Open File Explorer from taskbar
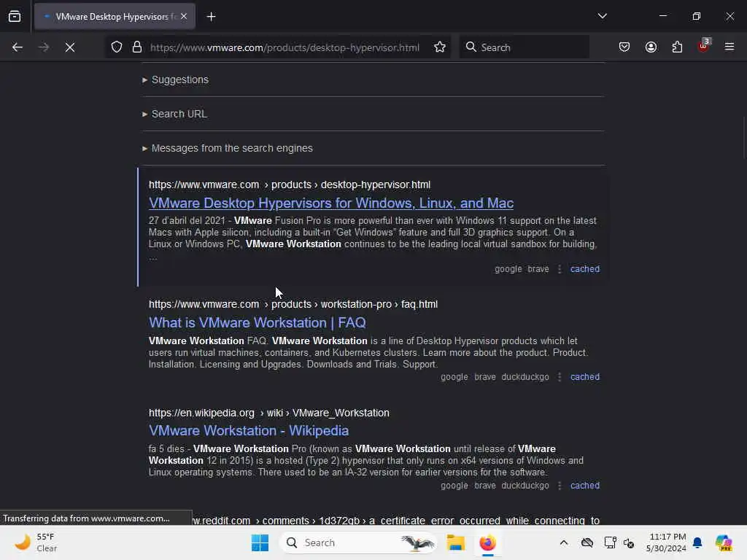747x560 pixels. [455, 542]
